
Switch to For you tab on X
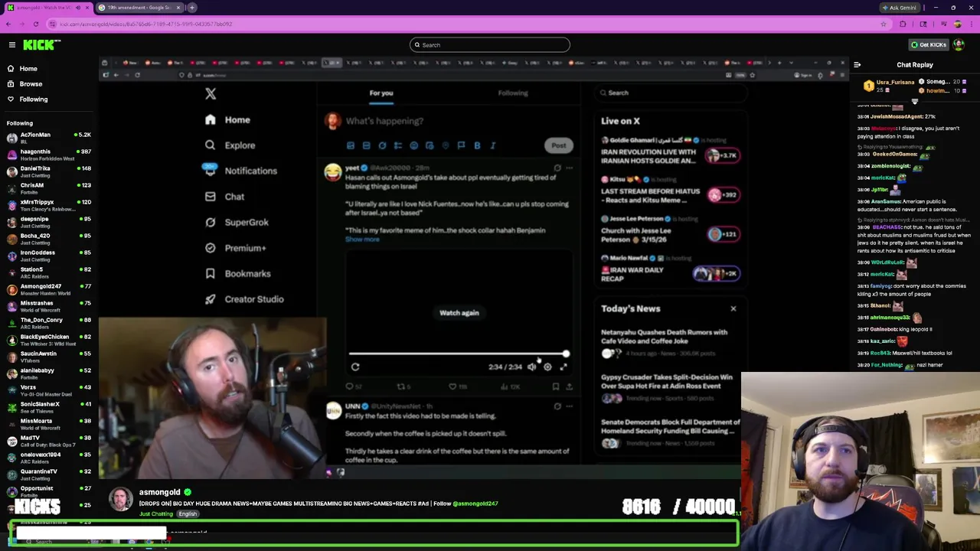pos(381,93)
